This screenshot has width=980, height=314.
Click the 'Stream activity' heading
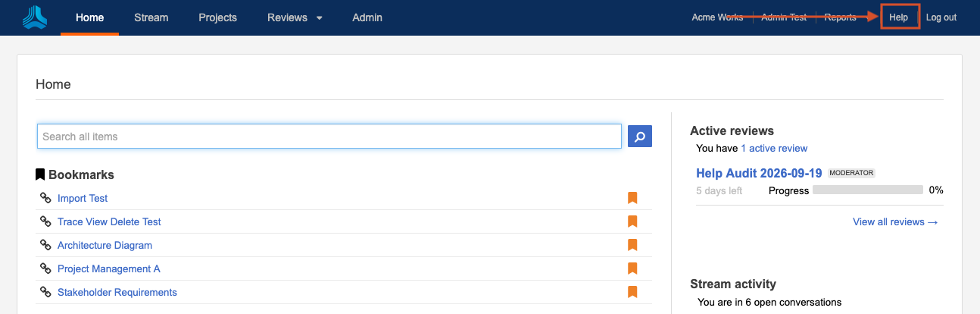tap(733, 284)
